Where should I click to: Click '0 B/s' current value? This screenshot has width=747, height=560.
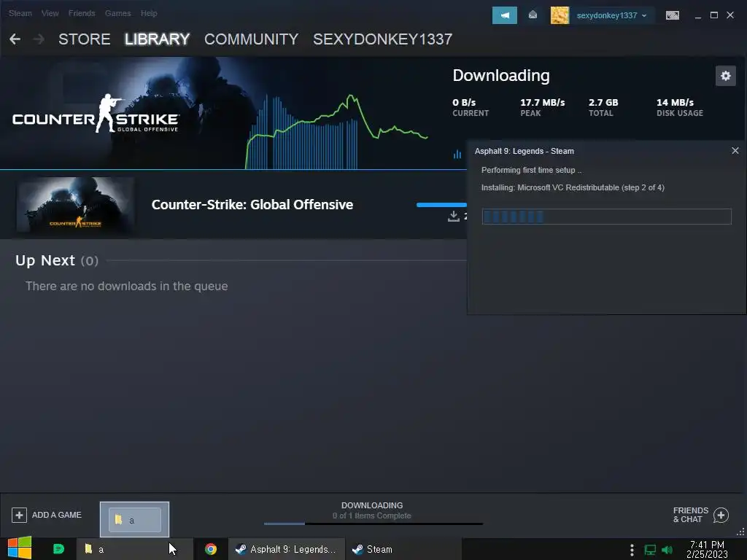(464, 102)
